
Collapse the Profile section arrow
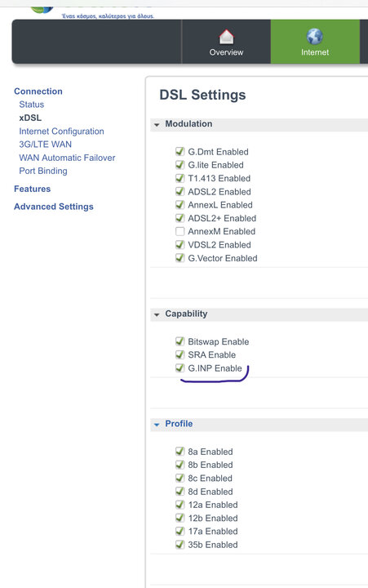click(157, 425)
